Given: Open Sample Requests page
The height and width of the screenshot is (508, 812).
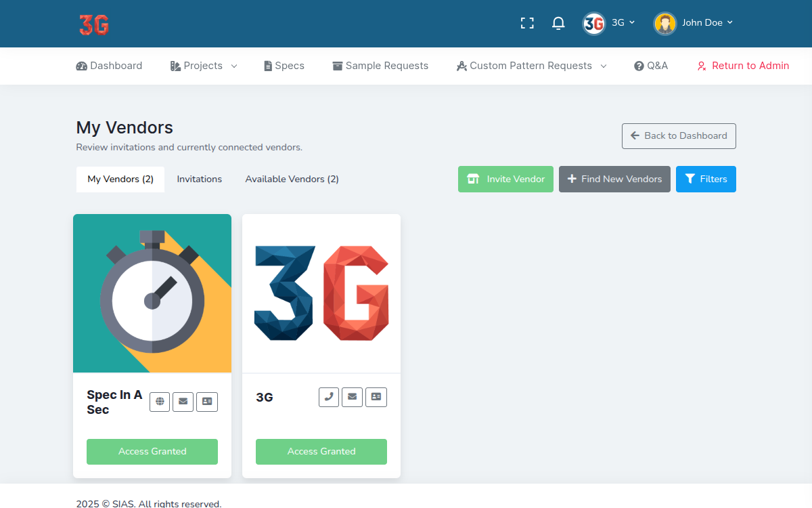Looking at the screenshot, I should click(380, 66).
